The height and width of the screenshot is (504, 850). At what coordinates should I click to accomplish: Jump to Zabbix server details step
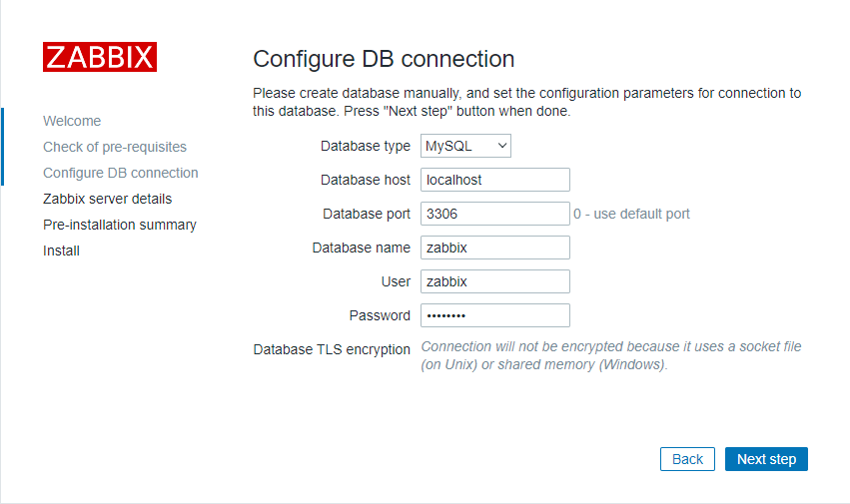(x=108, y=199)
